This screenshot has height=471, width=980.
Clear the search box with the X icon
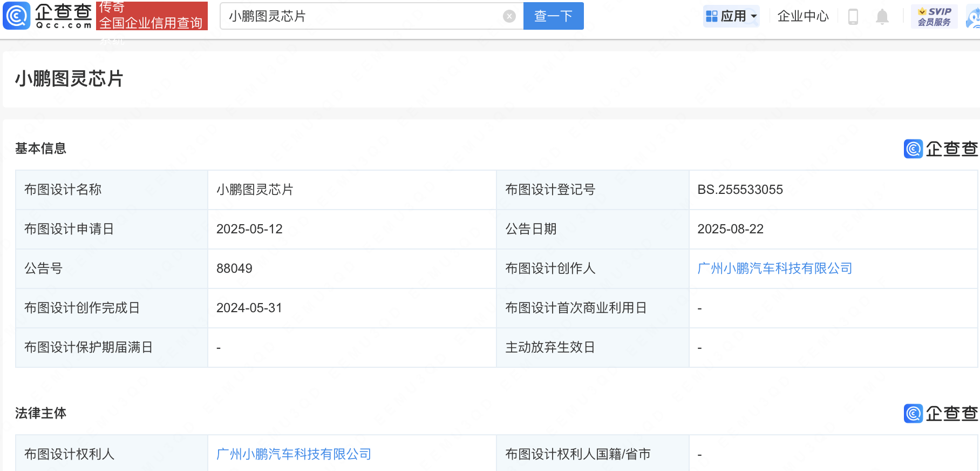509,16
